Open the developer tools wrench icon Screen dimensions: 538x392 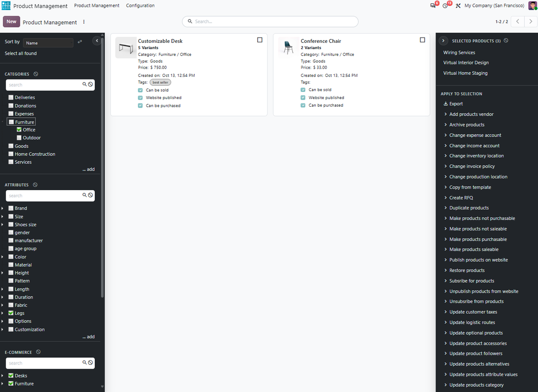458,6
